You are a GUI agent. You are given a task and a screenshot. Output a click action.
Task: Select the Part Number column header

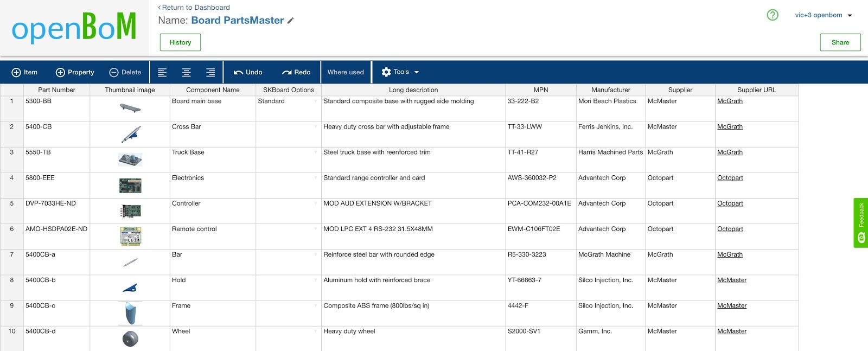56,90
